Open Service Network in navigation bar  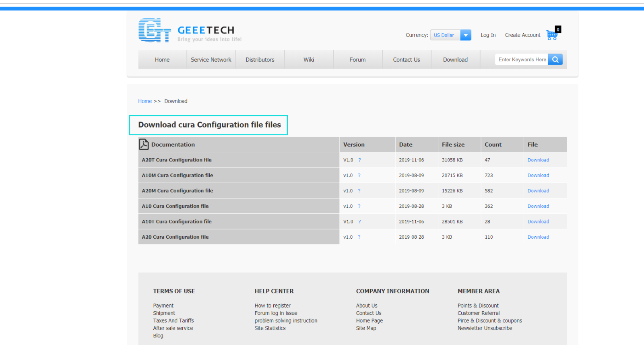[x=211, y=60]
